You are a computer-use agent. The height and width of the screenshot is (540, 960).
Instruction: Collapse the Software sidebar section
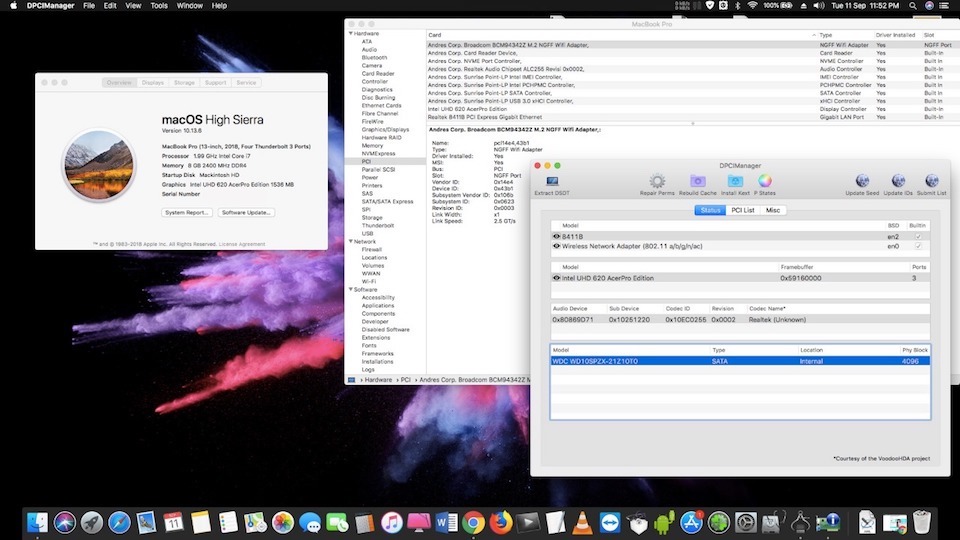click(351, 289)
